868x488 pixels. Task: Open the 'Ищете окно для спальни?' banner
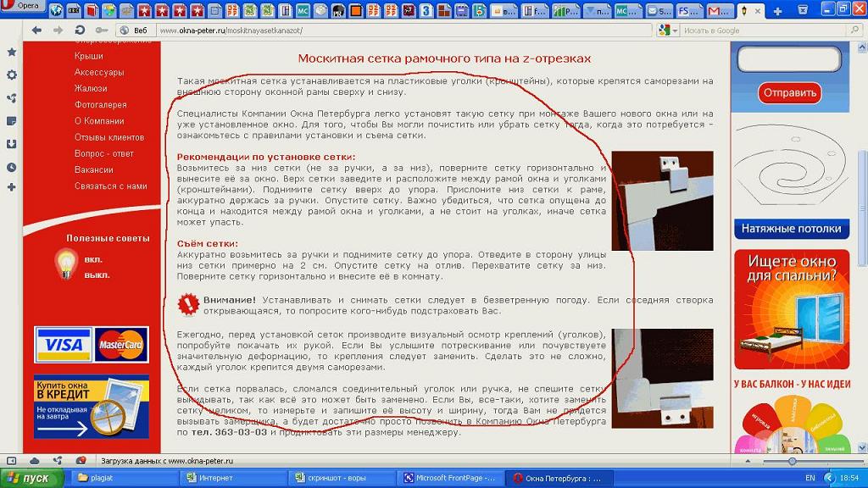tap(792, 309)
